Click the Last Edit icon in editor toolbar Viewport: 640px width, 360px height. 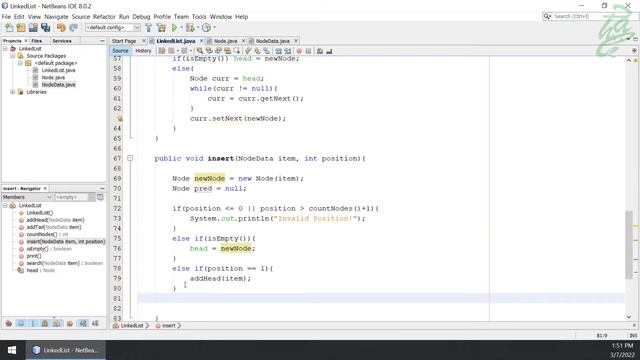pos(162,51)
